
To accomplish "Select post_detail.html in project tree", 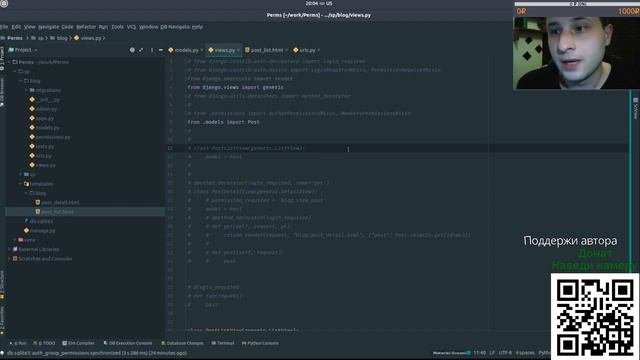I will pos(57,202).
